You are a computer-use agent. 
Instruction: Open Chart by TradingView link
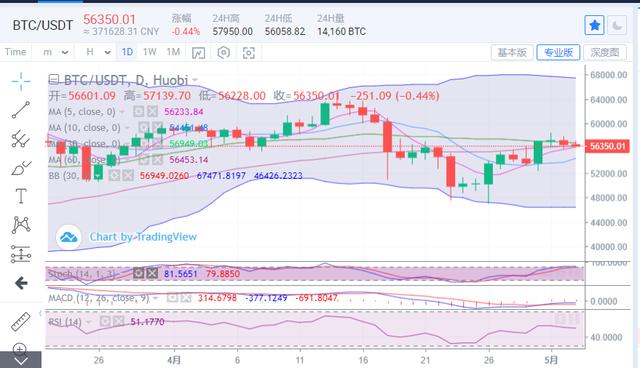(143, 237)
